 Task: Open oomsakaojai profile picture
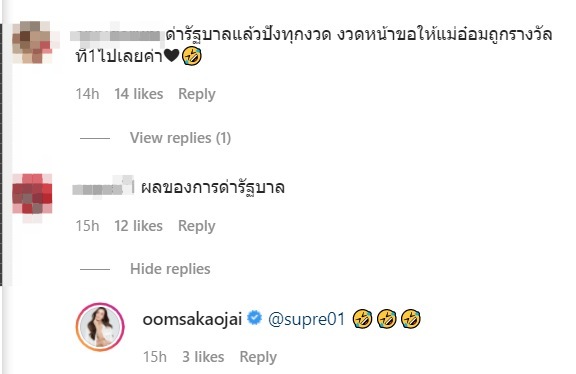100,327
